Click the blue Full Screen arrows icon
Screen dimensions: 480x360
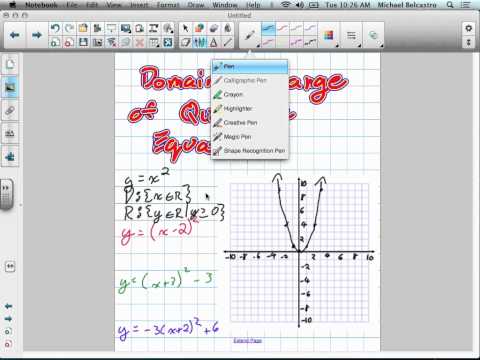[168, 42]
